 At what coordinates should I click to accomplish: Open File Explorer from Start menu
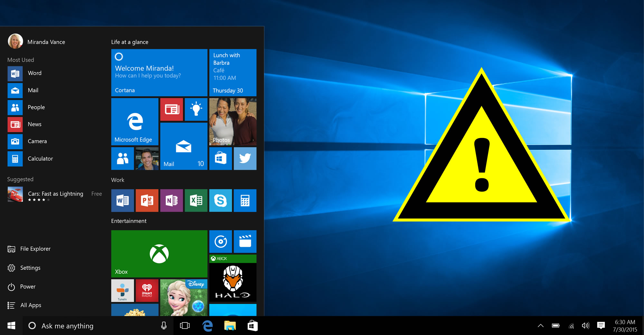coord(29,249)
